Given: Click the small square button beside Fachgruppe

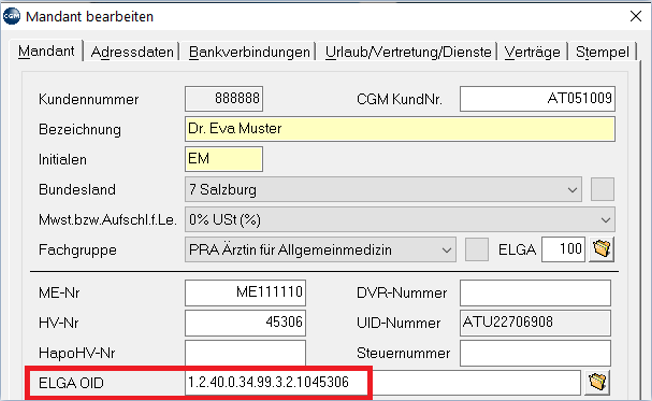Looking at the screenshot, I should (x=477, y=250).
